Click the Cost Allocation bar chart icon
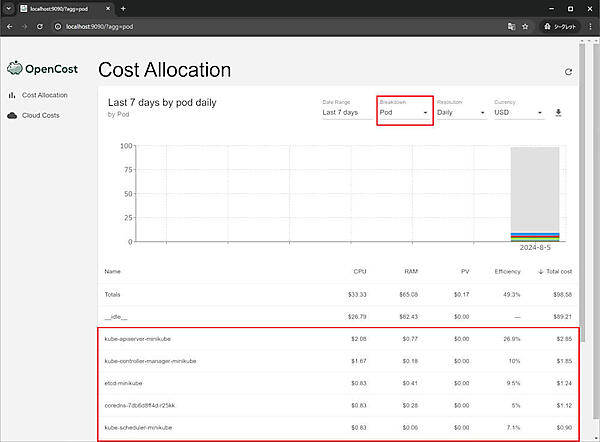 coord(12,95)
